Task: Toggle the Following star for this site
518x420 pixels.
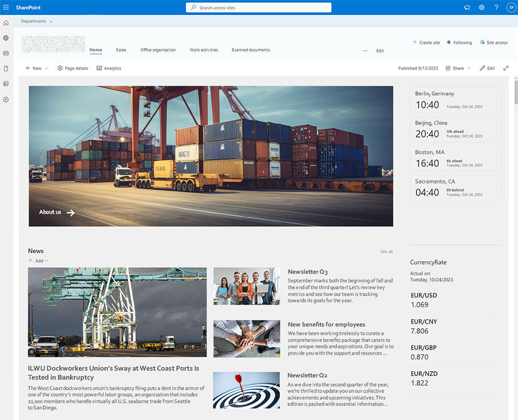Action: click(x=459, y=42)
